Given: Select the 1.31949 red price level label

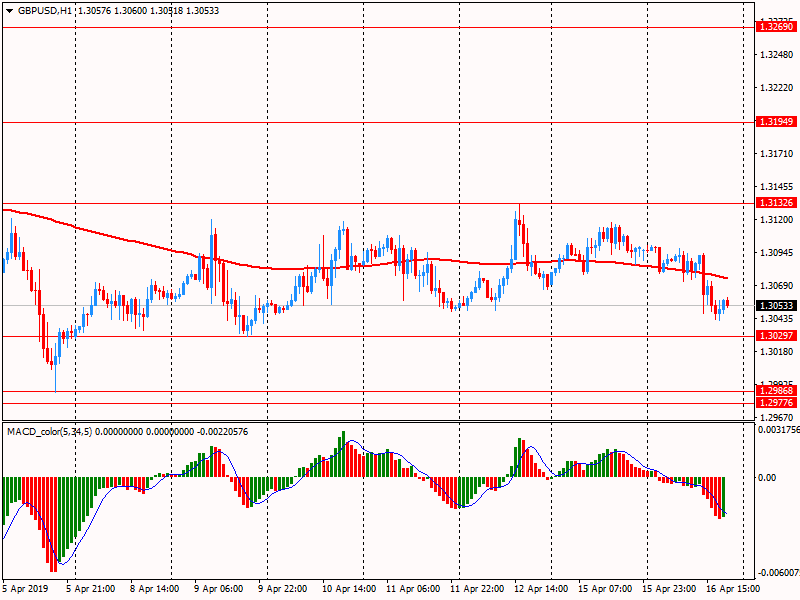Looking at the screenshot, I should pyautogui.click(x=776, y=121).
